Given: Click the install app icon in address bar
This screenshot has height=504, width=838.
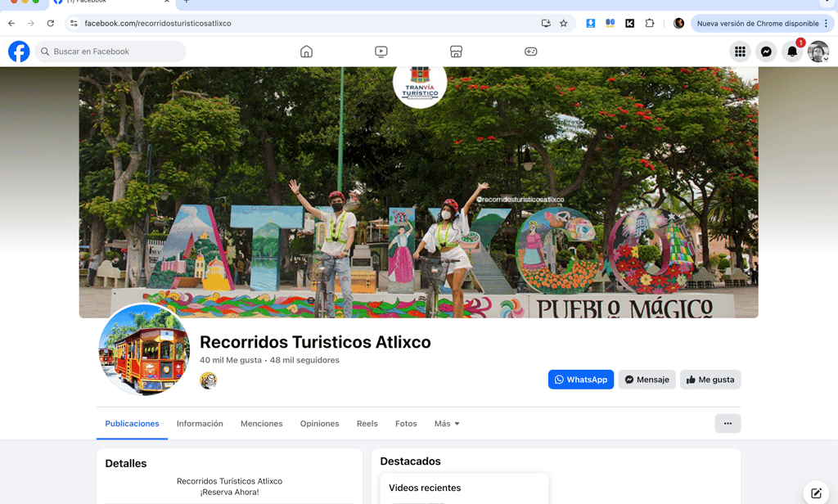Looking at the screenshot, I should coord(546,23).
